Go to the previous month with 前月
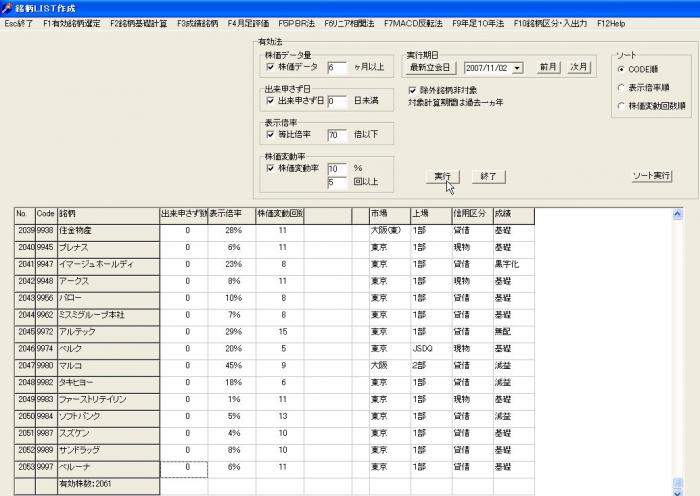Image resolution: width=700 pixels, height=496 pixels. tap(547, 68)
